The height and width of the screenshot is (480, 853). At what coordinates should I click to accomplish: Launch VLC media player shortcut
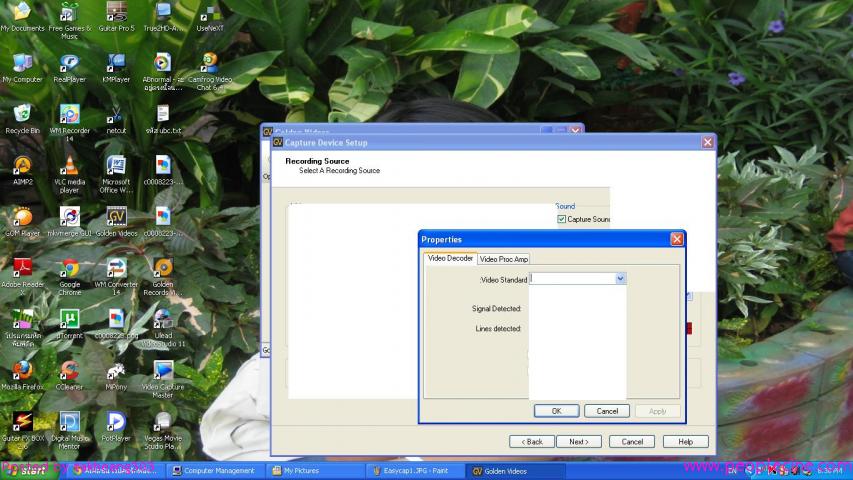pyautogui.click(x=70, y=174)
